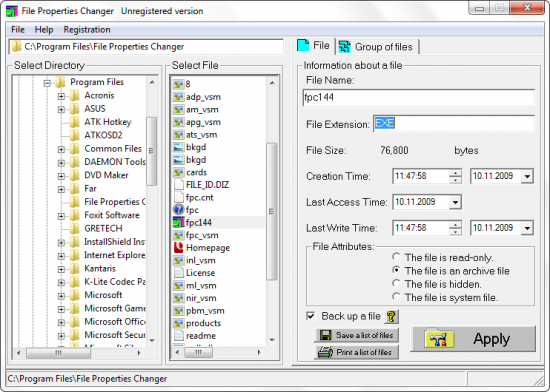The height and width of the screenshot is (392, 550).
Task: Expand the Acronis folder node
Action: click(61, 96)
